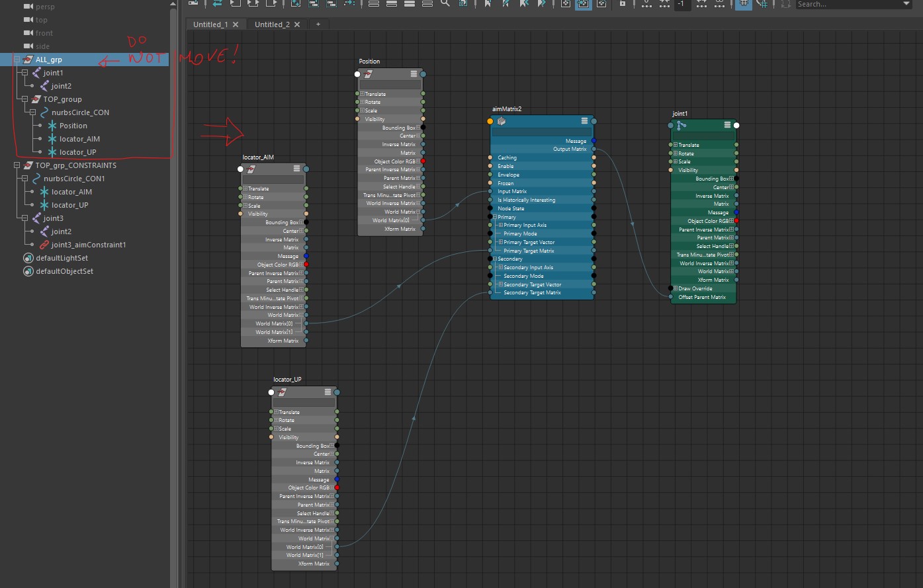Click the defaultLightSet set icon
923x588 pixels.
point(28,258)
